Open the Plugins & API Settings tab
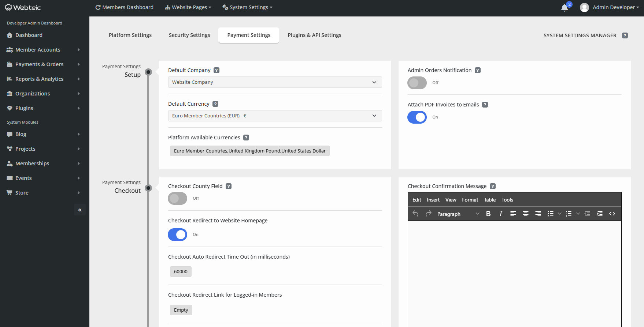 314,35
